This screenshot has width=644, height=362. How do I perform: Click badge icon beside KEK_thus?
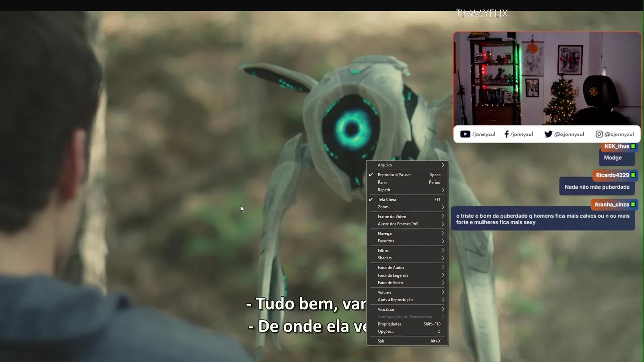click(x=633, y=146)
